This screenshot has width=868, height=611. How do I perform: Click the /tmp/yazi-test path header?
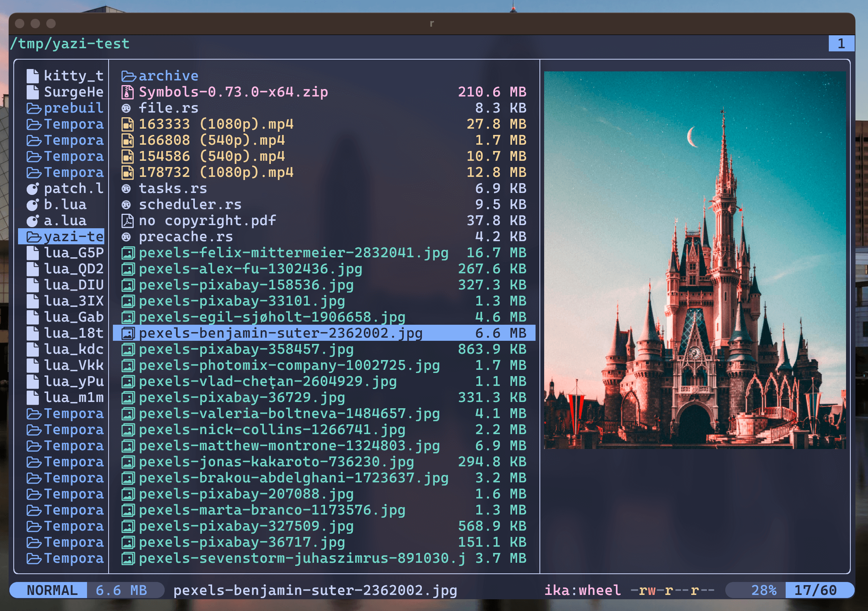pos(70,44)
